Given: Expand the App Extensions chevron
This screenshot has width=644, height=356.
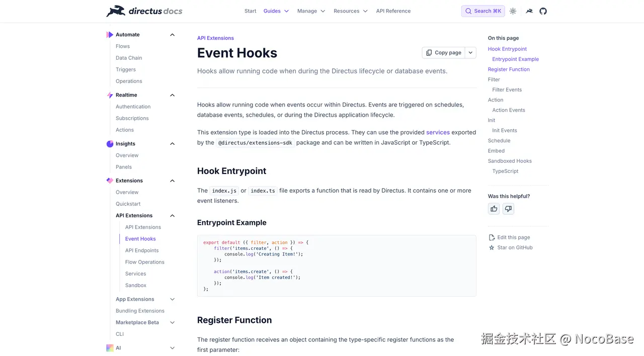Looking at the screenshot, I should click(172, 299).
